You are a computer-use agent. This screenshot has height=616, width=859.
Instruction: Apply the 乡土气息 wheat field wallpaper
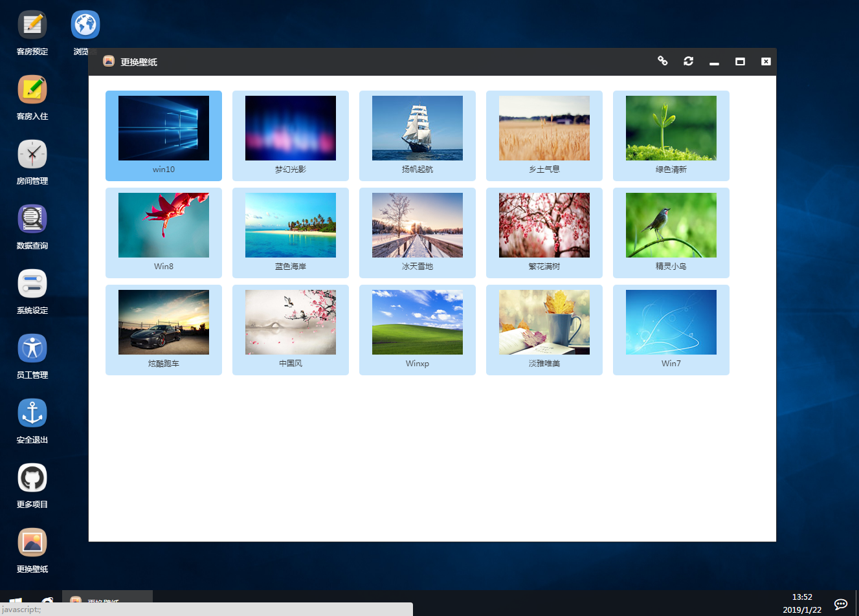(x=544, y=136)
